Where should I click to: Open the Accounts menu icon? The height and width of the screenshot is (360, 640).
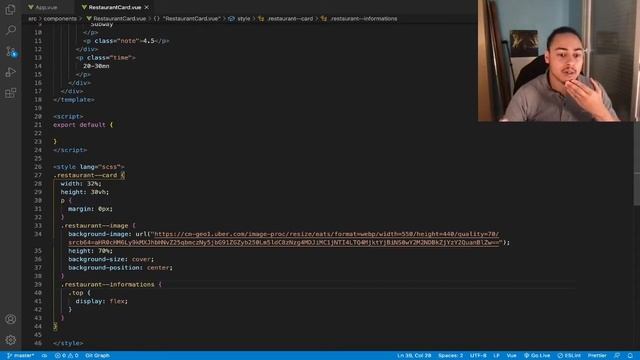(x=11, y=319)
